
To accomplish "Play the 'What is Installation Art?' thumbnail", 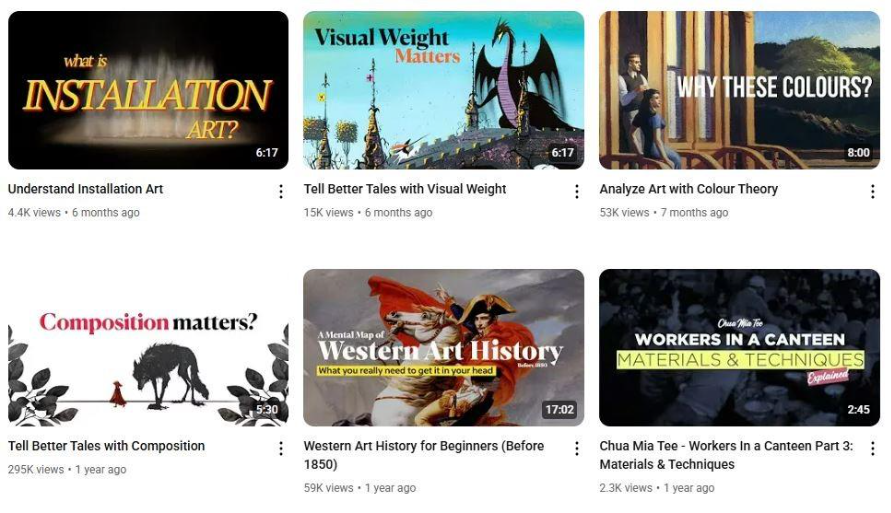I will click(x=148, y=90).
